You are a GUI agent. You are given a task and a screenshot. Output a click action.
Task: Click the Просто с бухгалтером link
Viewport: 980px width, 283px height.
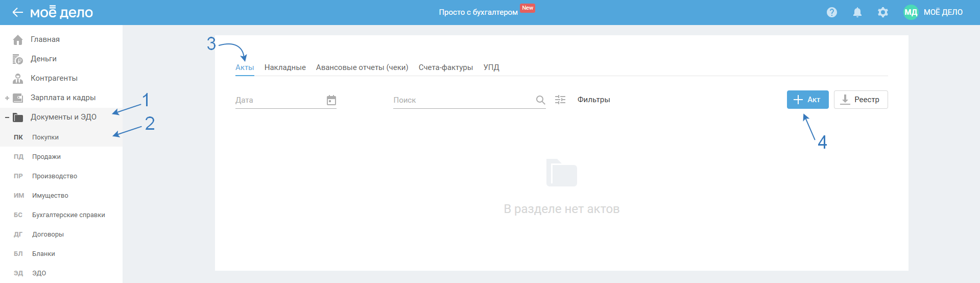point(478,12)
